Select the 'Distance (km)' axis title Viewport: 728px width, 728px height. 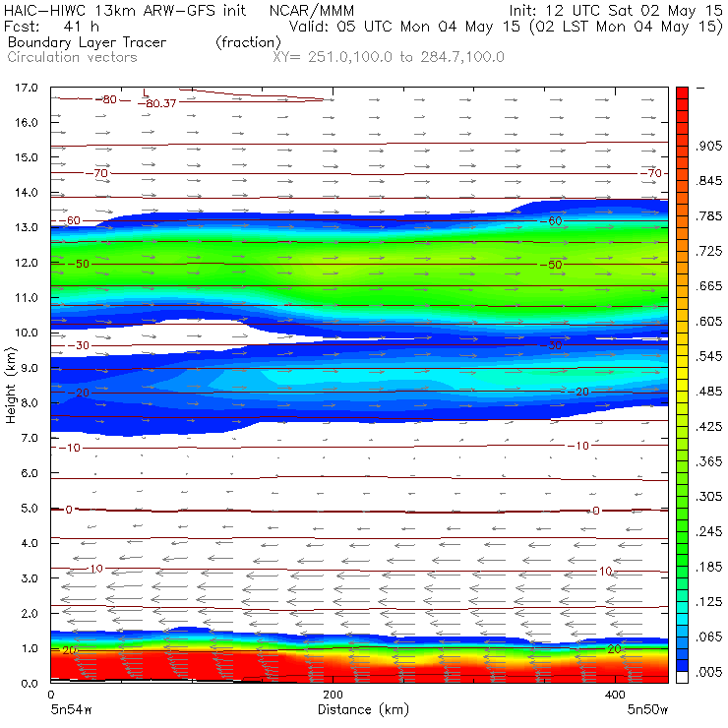[363, 709]
